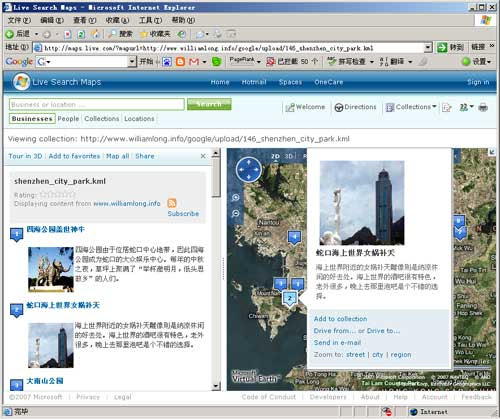This screenshot has height=419, width=500.
Task: Open Google toolbar settings dropdown
Action: click(x=477, y=61)
